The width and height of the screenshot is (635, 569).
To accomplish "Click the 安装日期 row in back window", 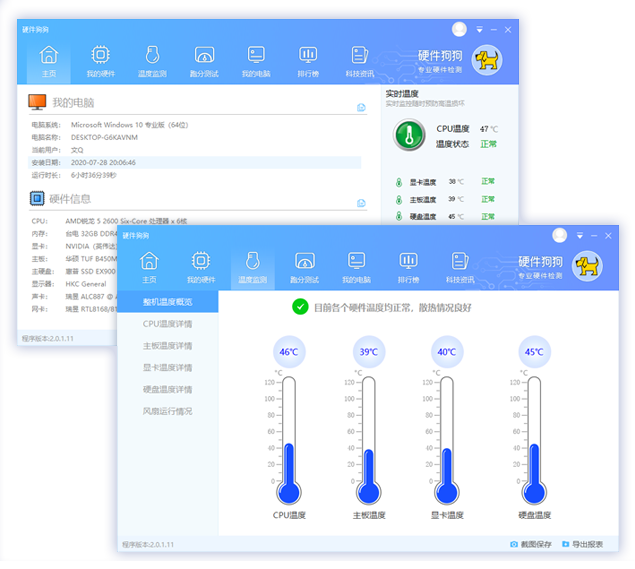I will 195,162.
